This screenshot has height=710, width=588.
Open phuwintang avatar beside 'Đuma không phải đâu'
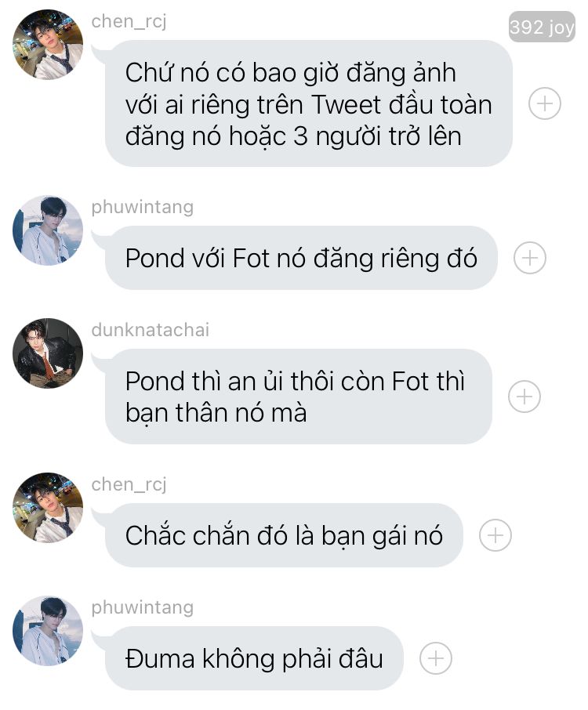(x=48, y=631)
